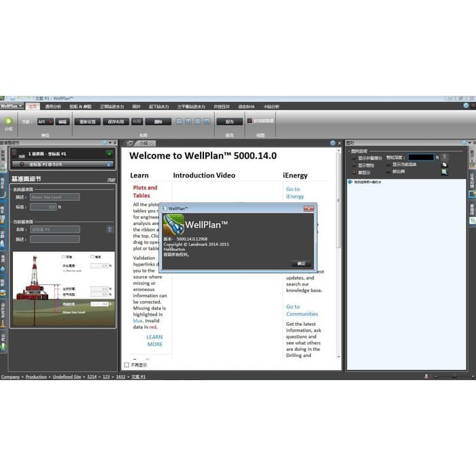
Task: Open left sidebar tab with yellow-blue barrel icon
Action: point(3,288)
